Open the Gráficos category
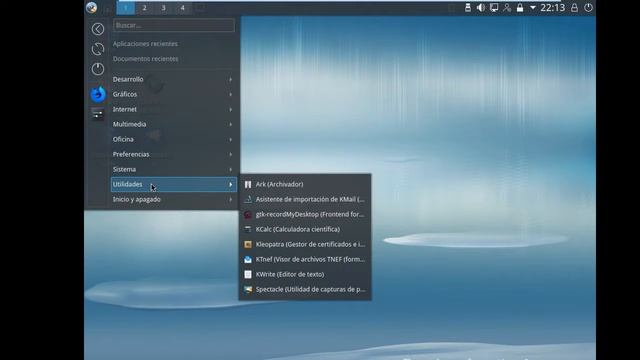The image size is (640, 360). tap(173, 94)
